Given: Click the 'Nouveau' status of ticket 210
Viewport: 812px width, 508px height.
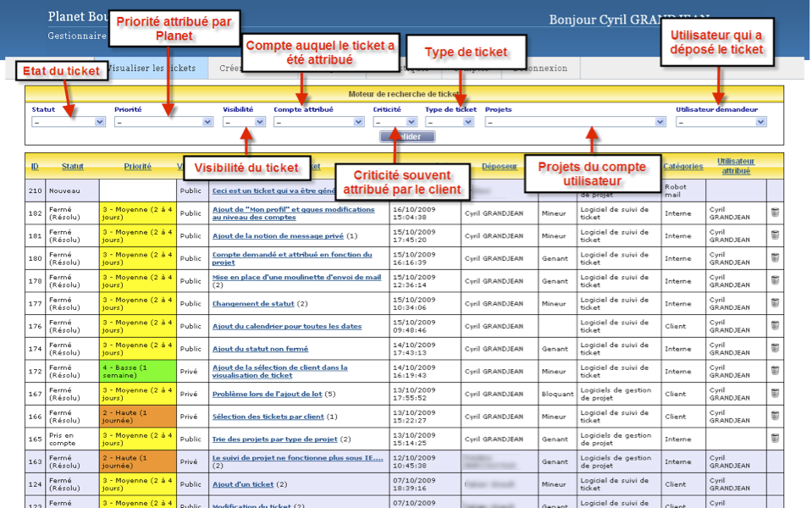Looking at the screenshot, I should point(64,190).
